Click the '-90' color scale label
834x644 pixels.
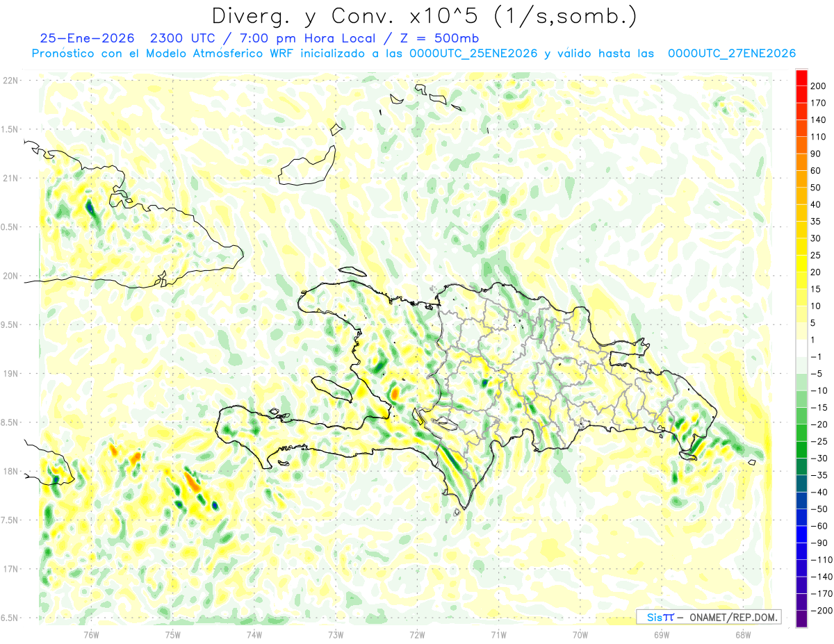[819, 543]
